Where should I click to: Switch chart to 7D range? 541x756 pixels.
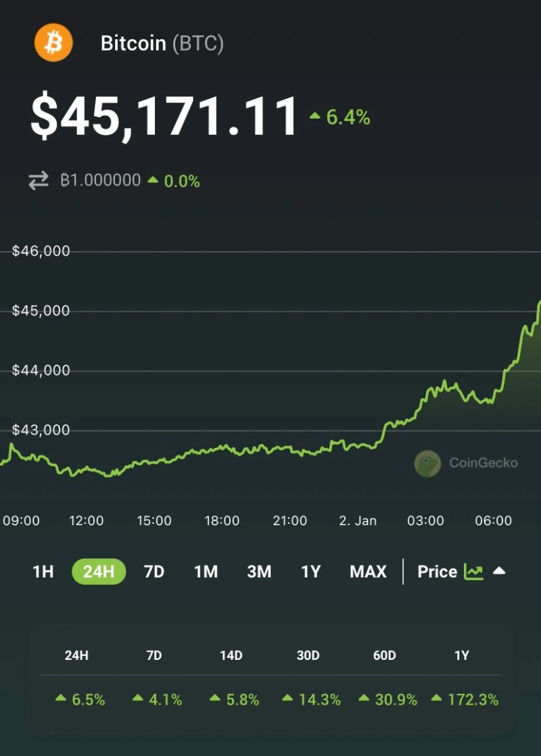tap(154, 572)
